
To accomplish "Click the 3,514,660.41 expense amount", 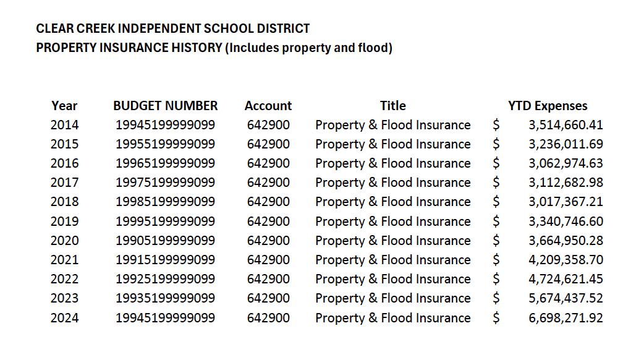I will 566,125.
